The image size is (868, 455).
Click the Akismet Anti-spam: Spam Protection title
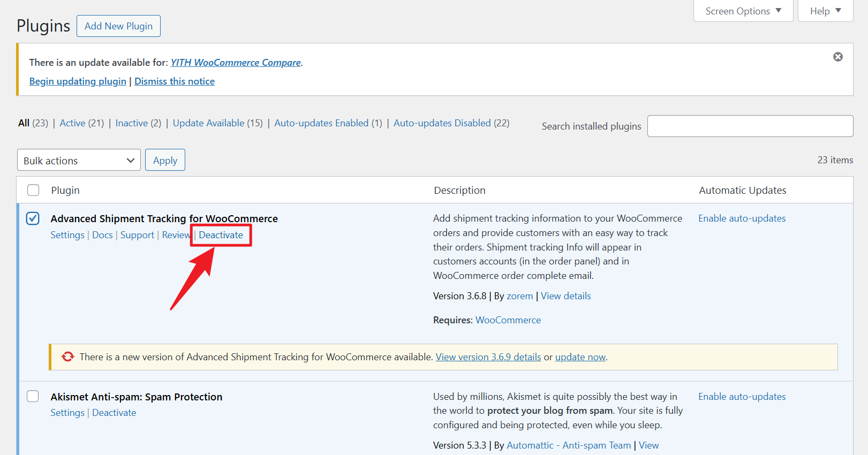(137, 397)
